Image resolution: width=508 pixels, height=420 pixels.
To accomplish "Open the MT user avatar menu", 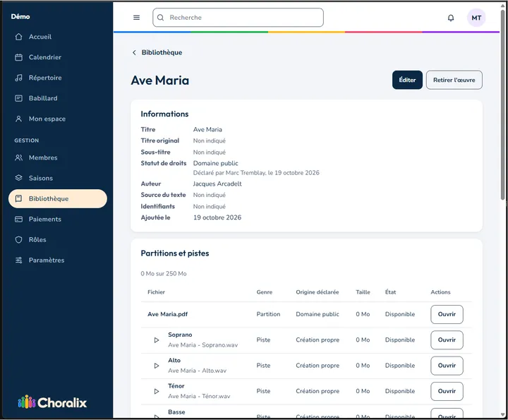I will [x=476, y=18].
